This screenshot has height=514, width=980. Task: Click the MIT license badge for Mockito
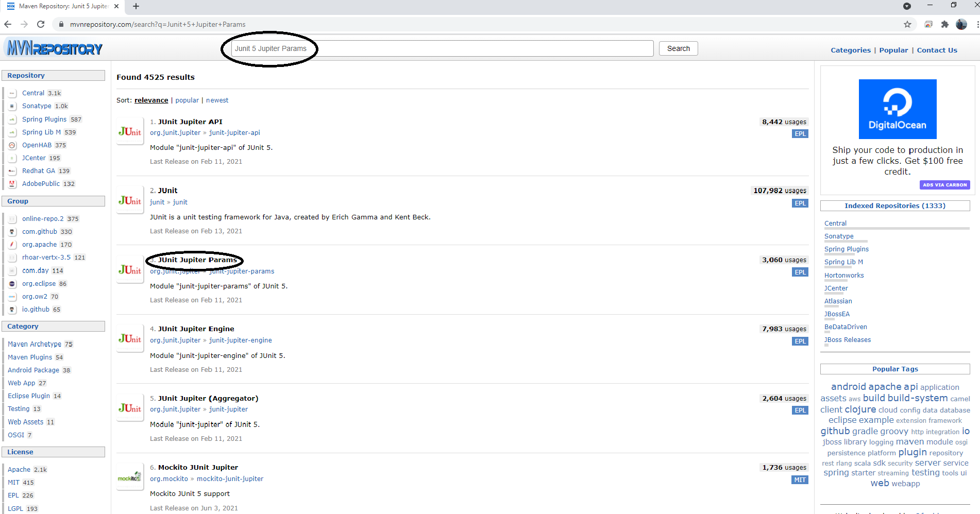coord(800,479)
